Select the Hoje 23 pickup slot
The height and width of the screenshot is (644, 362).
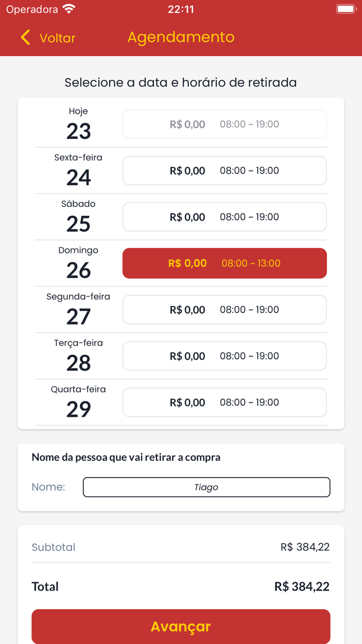(224, 124)
